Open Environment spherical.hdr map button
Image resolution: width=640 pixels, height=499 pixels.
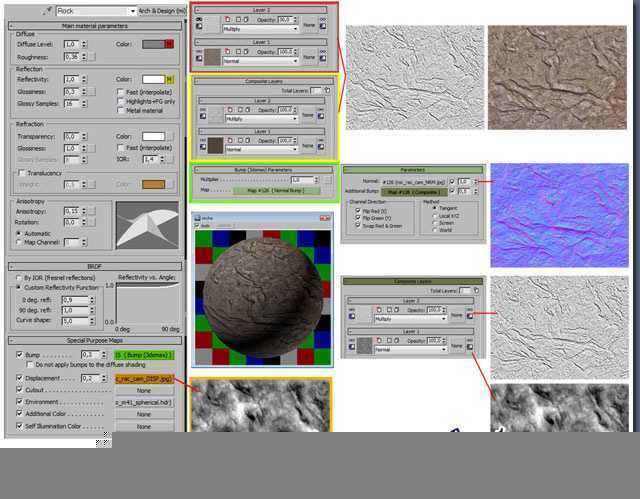(144, 402)
